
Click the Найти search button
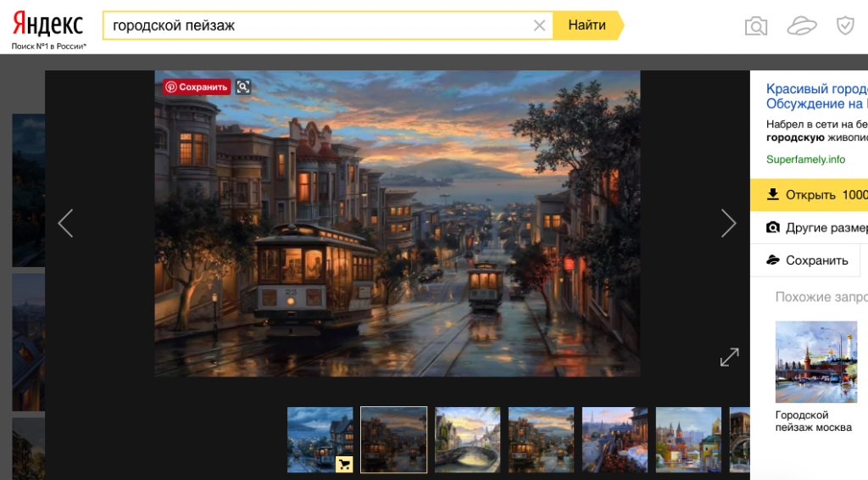[587, 25]
